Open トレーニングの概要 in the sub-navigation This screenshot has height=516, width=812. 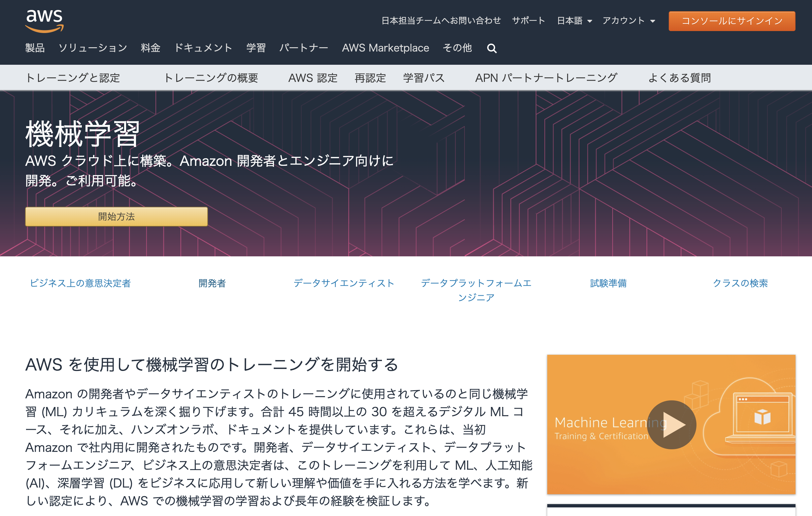[212, 78]
